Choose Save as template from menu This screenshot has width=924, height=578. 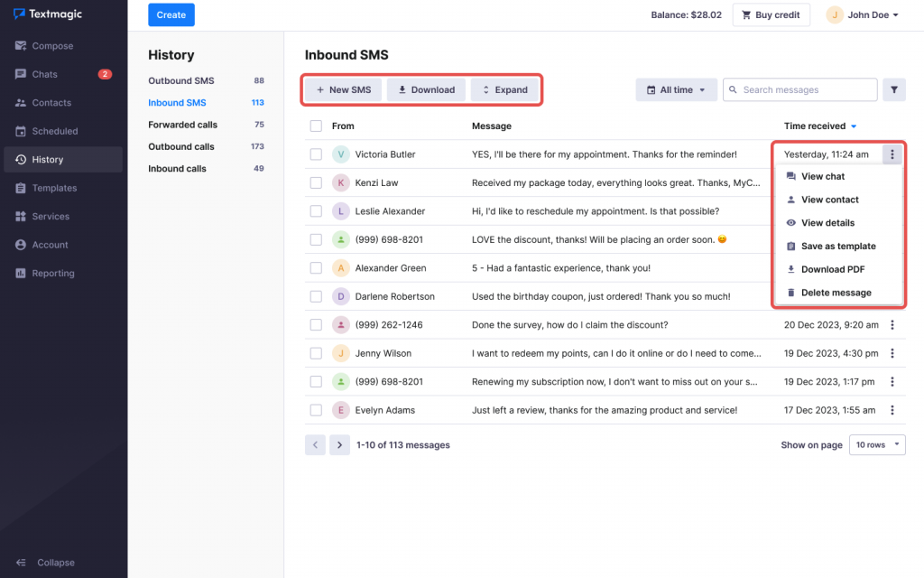[x=837, y=246]
